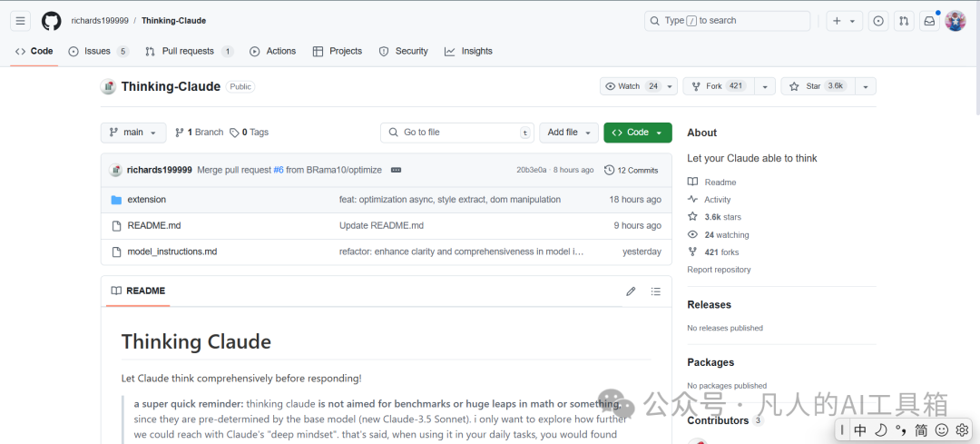This screenshot has width=980, height=444.
Task: Open the README.md file
Action: pyautogui.click(x=153, y=226)
